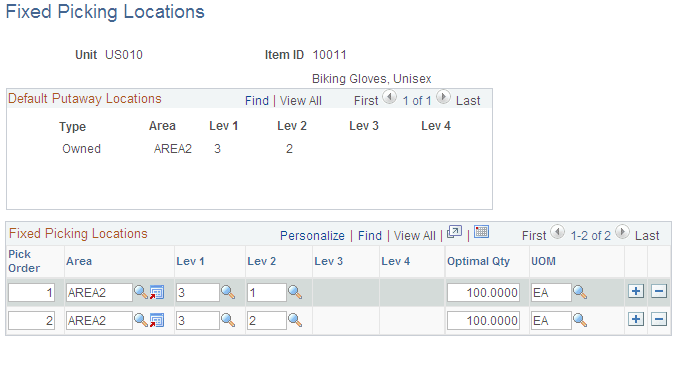Screen dimensions: 694x367
Task: Sort by Lev 3 column in Fixed Picking grid
Action: 328,261
